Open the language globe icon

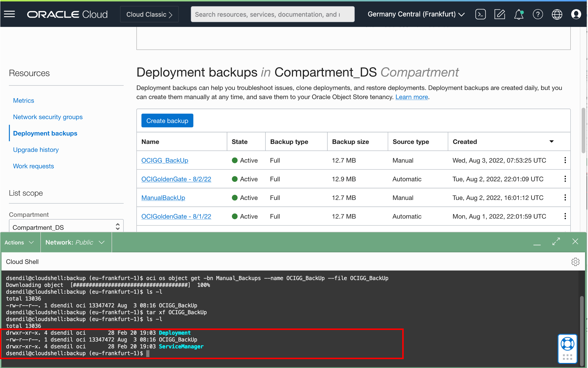pos(557,14)
